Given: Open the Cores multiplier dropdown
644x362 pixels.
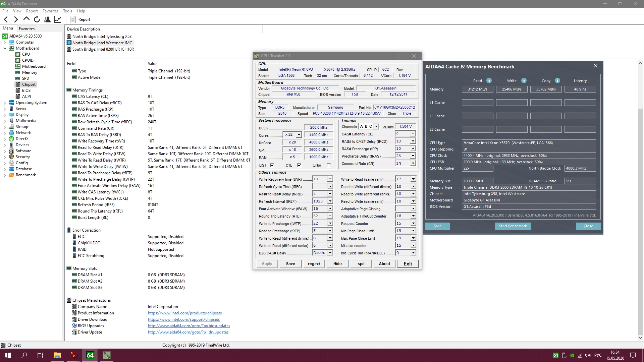Looking at the screenshot, I should (299, 135).
